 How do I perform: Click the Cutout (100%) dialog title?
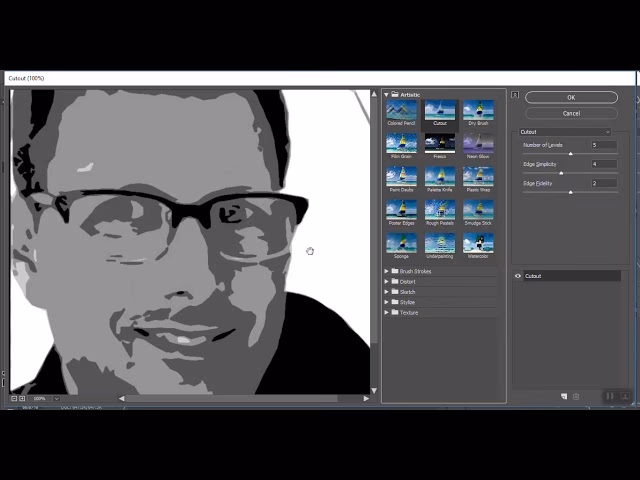point(26,78)
